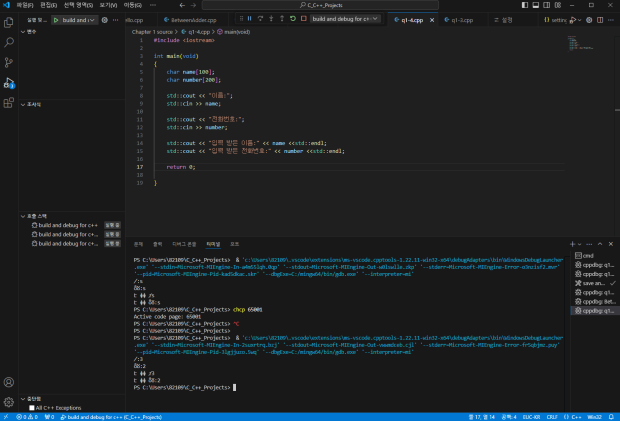Select the 'save an...' task terminal
This screenshot has width=620, height=421.
595,283
